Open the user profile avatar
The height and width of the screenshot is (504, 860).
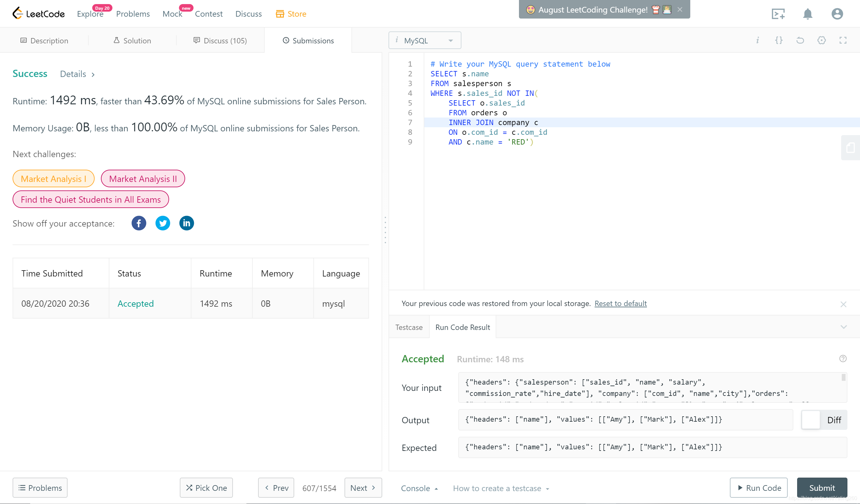click(x=837, y=14)
